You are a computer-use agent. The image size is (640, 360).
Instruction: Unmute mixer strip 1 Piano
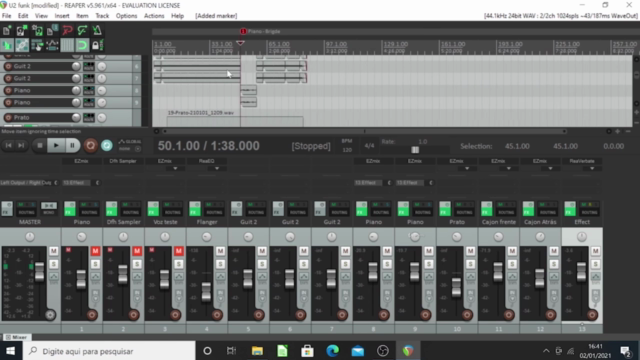click(x=95, y=251)
